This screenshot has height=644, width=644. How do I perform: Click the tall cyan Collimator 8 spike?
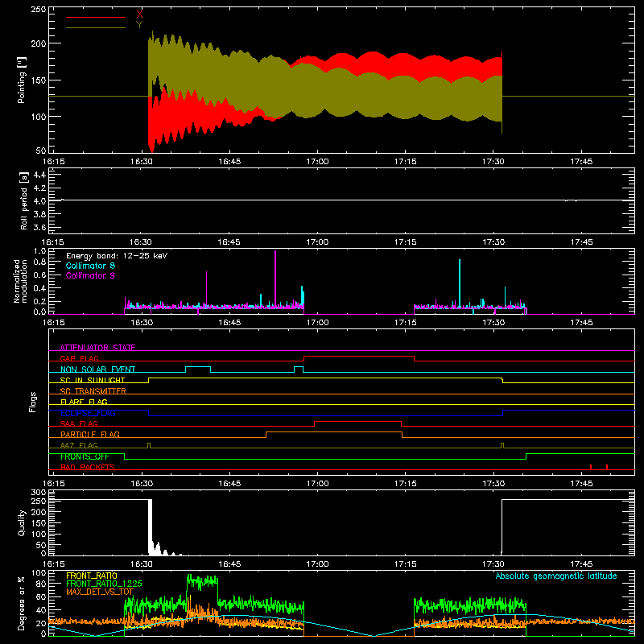pyautogui.click(x=460, y=283)
